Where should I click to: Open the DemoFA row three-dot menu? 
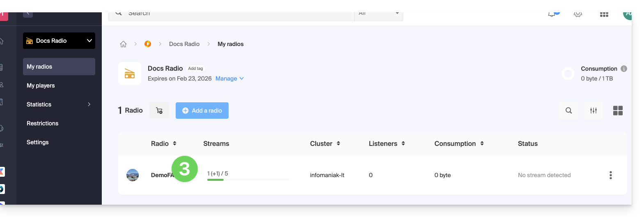tap(610, 175)
